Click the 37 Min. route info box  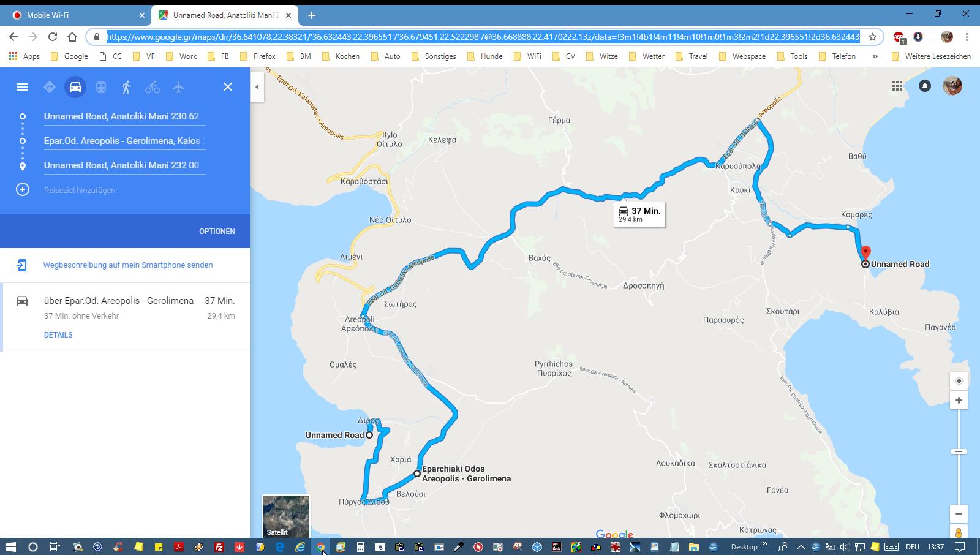(x=639, y=214)
